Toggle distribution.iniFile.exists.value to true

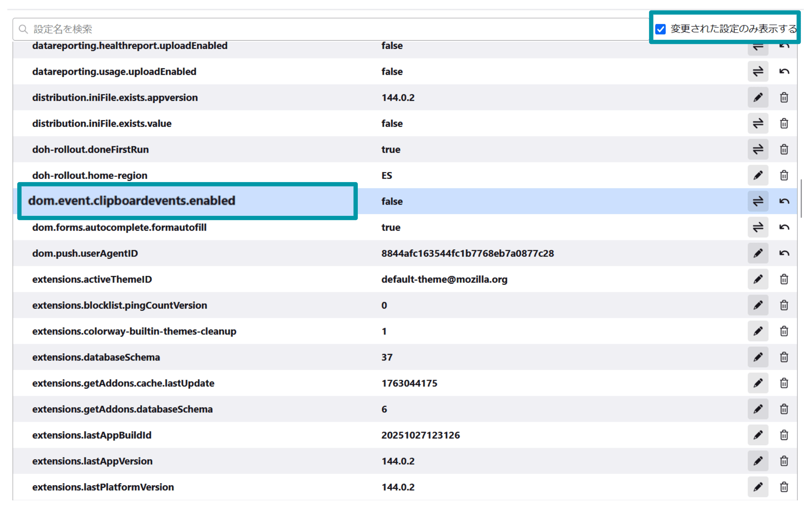tap(758, 123)
